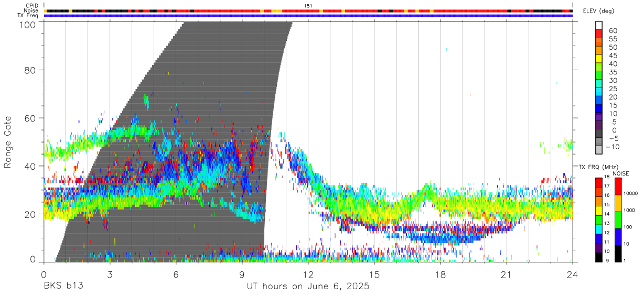
Task: Click the 'BKS b13' radar beam label
Action: pyautogui.click(x=63, y=287)
